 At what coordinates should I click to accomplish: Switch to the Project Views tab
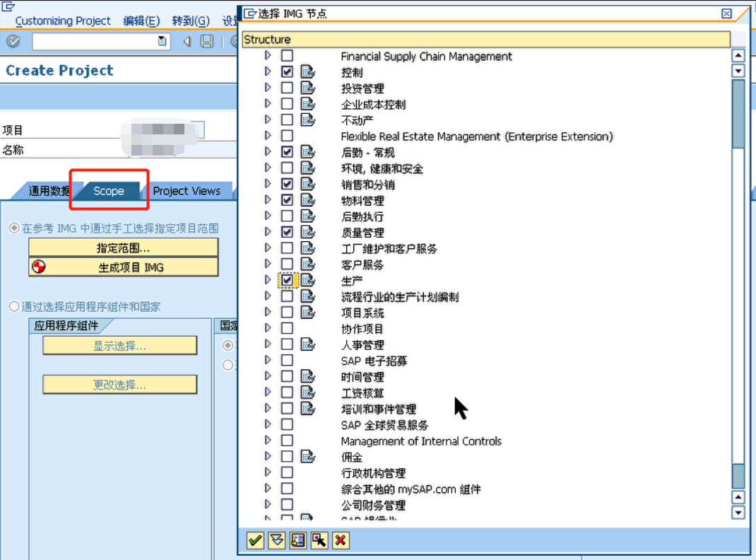[188, 190]
